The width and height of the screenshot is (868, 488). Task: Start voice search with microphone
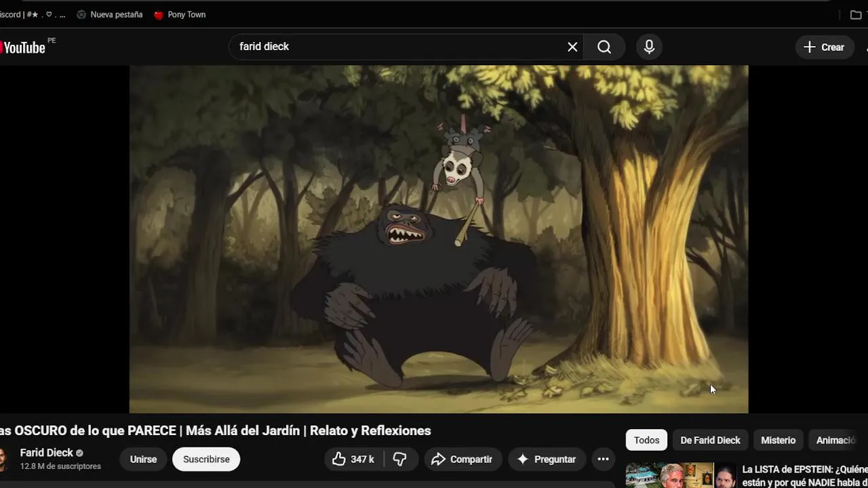pyautogui.click(x=649, y=47)
